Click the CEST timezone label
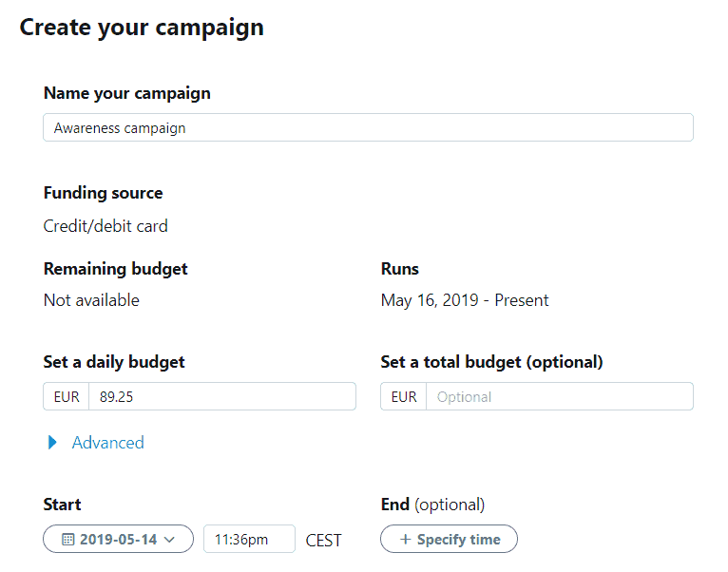This screenshot has width=728, height=572. click(x=323, y=541)
